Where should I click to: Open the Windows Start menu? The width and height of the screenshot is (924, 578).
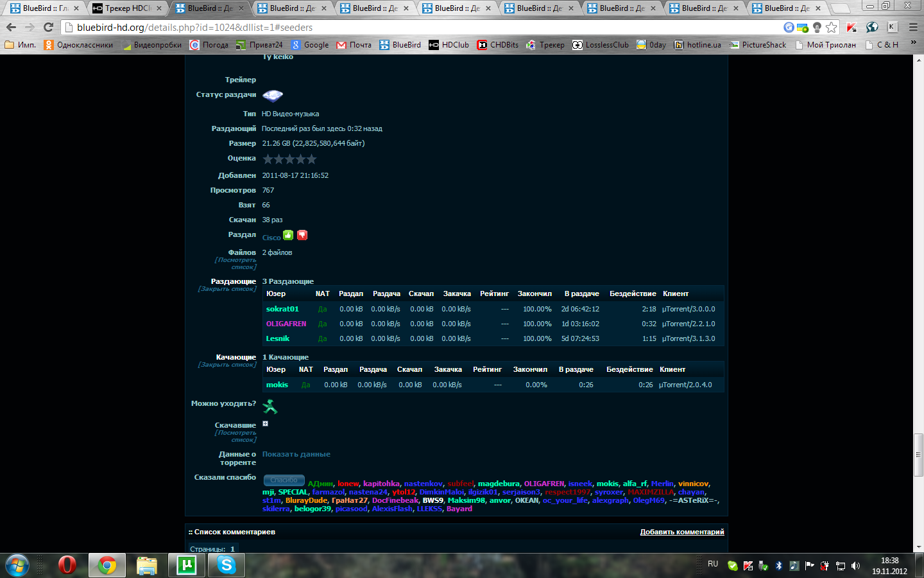point(17,565)
